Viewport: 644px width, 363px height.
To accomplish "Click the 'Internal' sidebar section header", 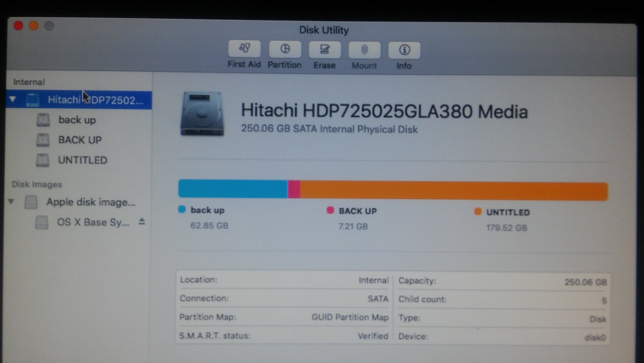I will pyautogui.click(x=29, y=82).
